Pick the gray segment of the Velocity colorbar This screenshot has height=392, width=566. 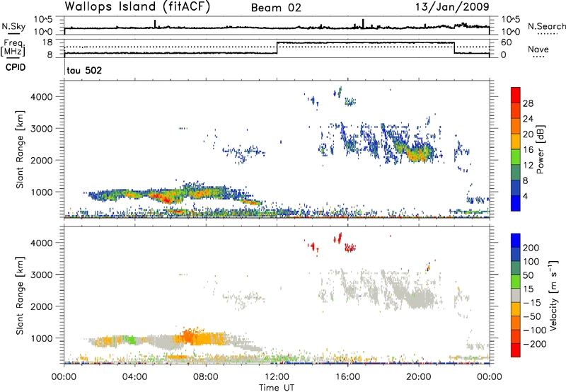(516, 295)
